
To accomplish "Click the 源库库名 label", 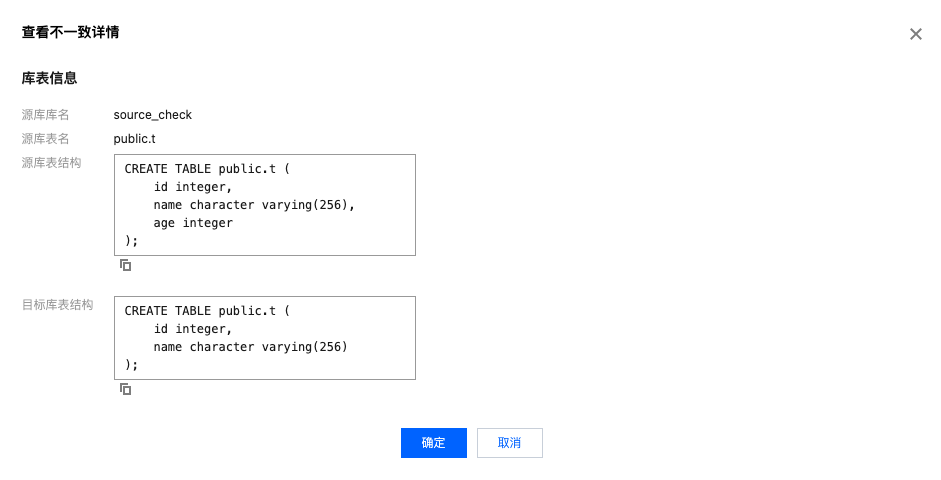I will click(46, 115).
